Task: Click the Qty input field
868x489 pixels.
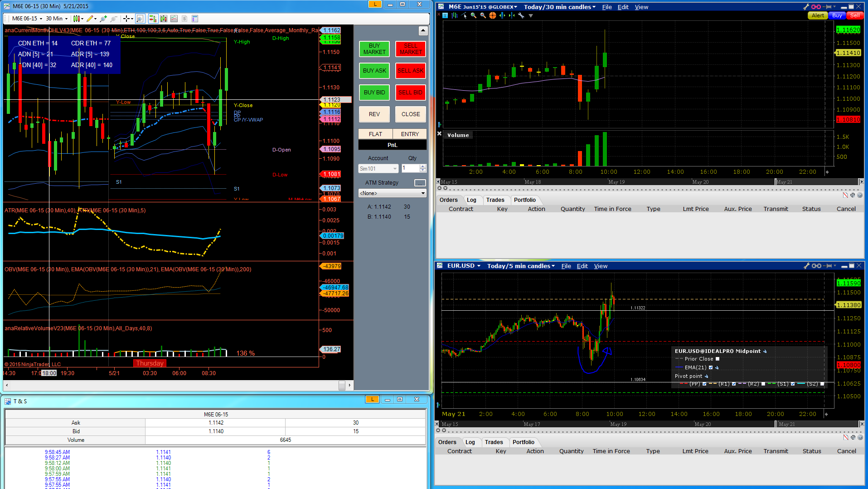Action: click(x=411, y=168)
